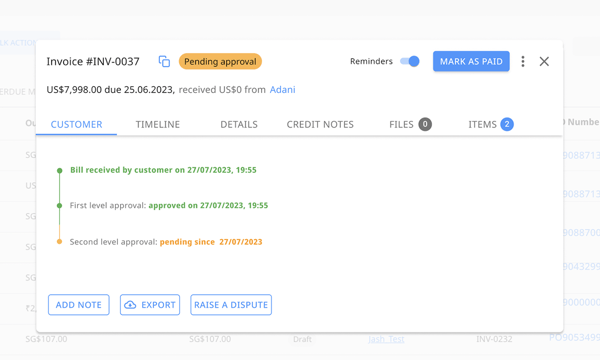This screenshot has height=360, width=600.
Task: Click the Raise a Dispute button
Action: (x=231, y=305)
